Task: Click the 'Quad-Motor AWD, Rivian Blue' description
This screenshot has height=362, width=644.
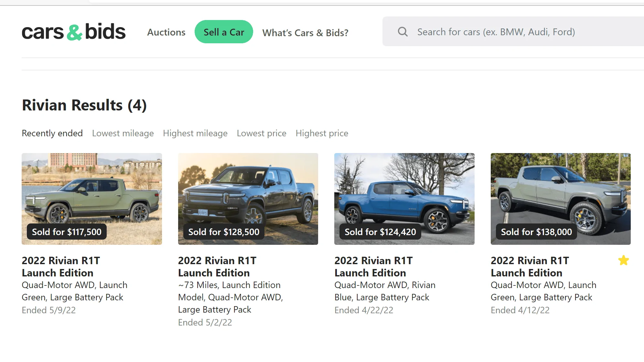Action: click(x=385, y=291)
